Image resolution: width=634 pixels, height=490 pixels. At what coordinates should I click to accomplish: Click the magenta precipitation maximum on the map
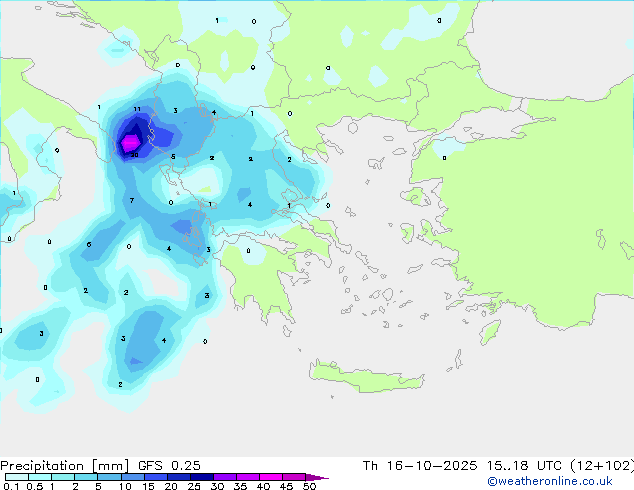131,143
